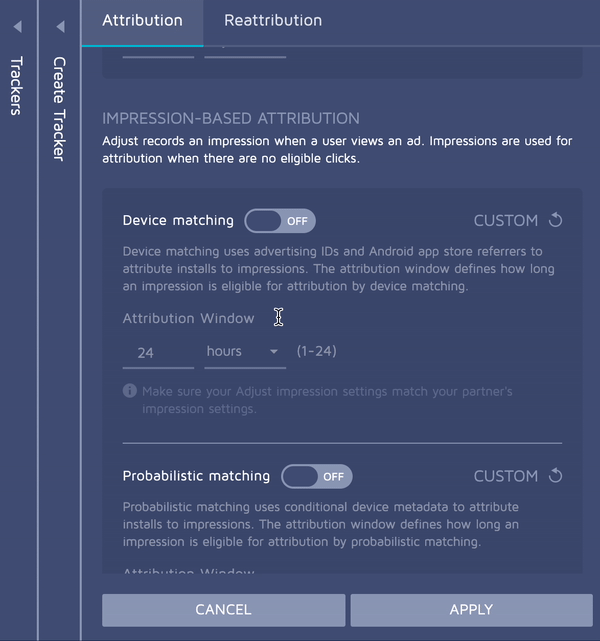
Task: Click the Probabilistic matching heading
Action: [x=196, y=476]
